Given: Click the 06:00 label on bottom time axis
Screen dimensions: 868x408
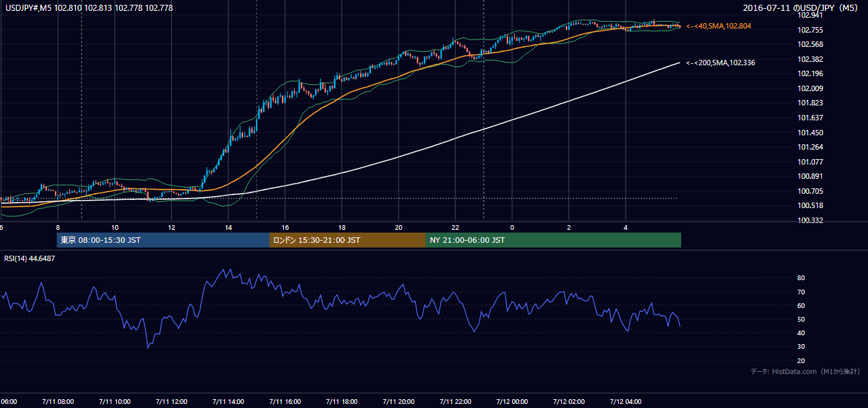Looking at the screenshot, I should click(9, 401).
